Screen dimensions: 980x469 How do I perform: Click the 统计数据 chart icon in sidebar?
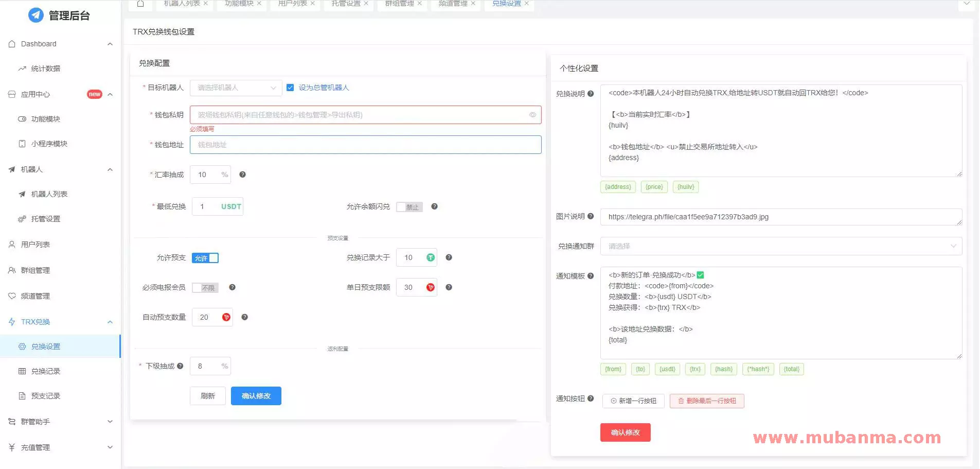(22, 68)
